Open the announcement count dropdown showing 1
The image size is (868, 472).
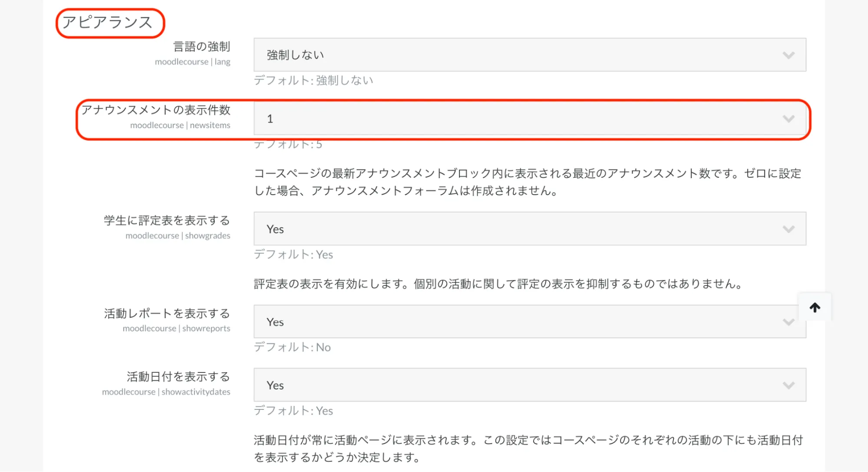click(x=521, y=119)
